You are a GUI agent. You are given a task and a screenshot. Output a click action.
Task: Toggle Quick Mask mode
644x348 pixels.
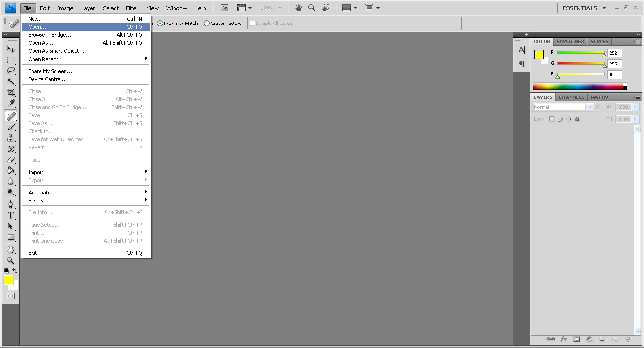tap(10, 296)
